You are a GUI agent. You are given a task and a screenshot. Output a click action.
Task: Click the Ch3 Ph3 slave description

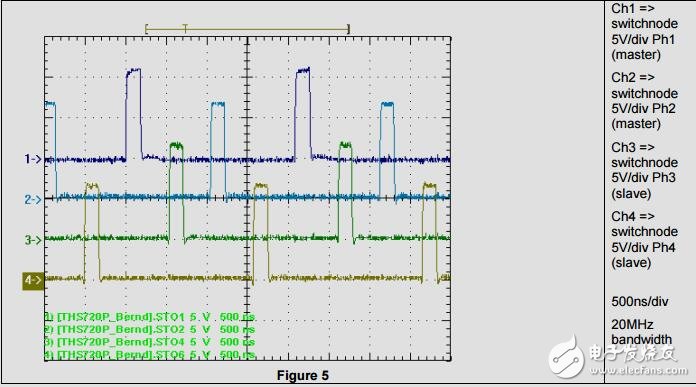click(644, 170)
